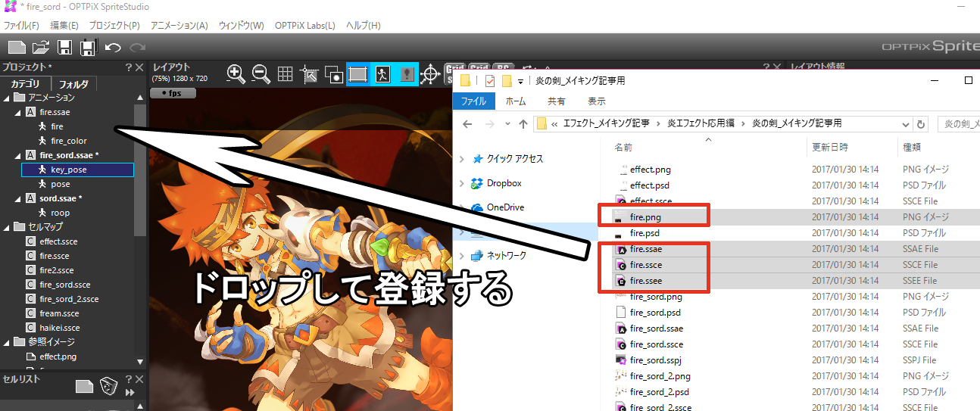This screenshot has width=980, height=411.
Task: Select the fire animation item
Action: click(57, 126)
